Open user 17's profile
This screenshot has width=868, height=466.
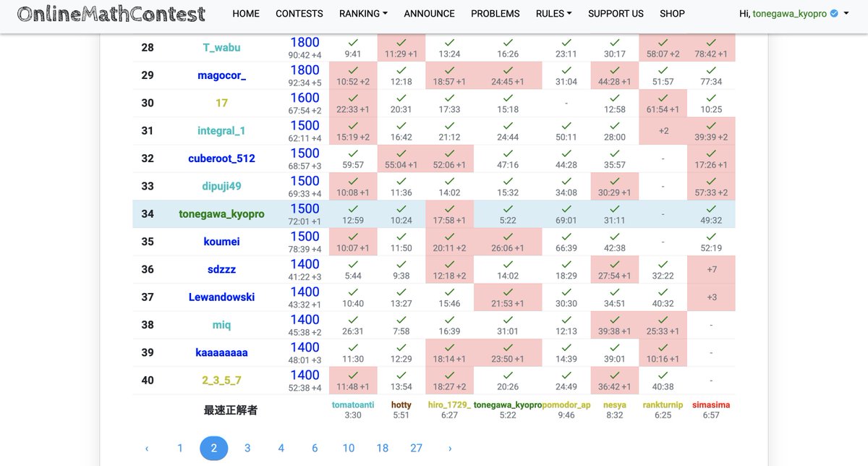(221, 103)
